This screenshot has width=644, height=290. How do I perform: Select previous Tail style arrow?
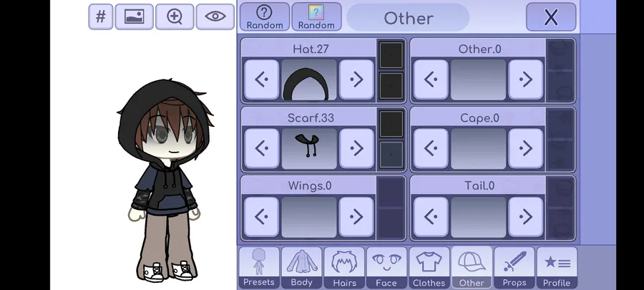pos(431,217)
